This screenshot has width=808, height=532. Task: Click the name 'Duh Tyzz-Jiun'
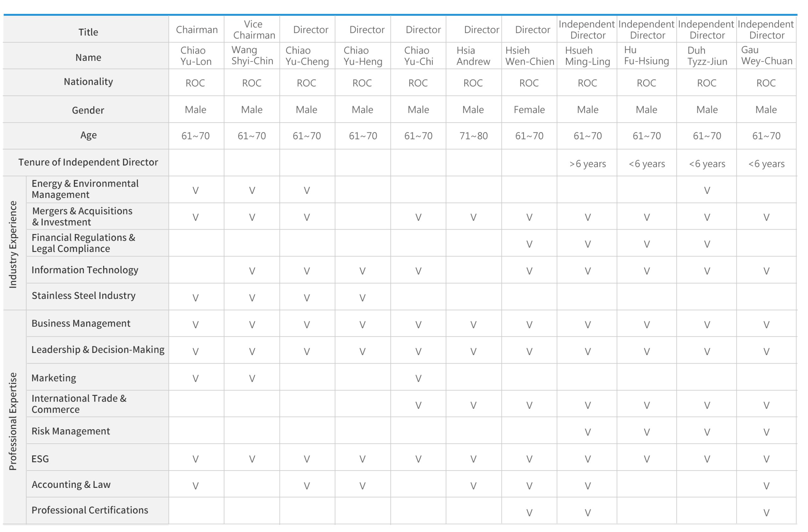coord(707,56)
